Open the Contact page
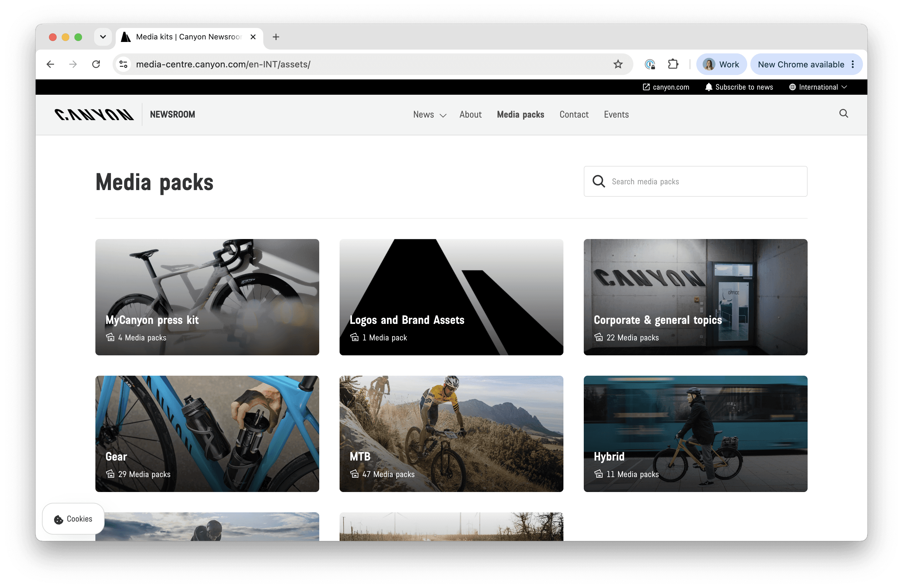Viewport: 903px width, 588px height. [574, 114]
